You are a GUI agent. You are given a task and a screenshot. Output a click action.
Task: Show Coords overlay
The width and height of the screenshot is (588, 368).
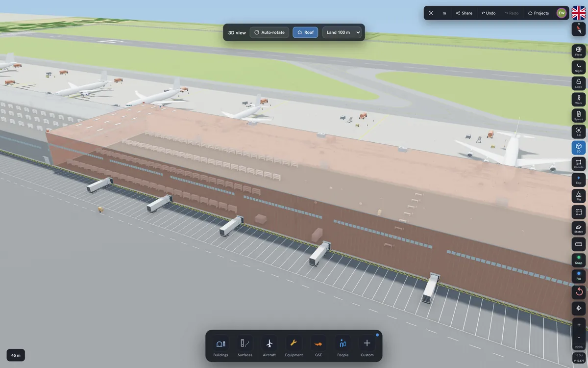pos(579,164)
